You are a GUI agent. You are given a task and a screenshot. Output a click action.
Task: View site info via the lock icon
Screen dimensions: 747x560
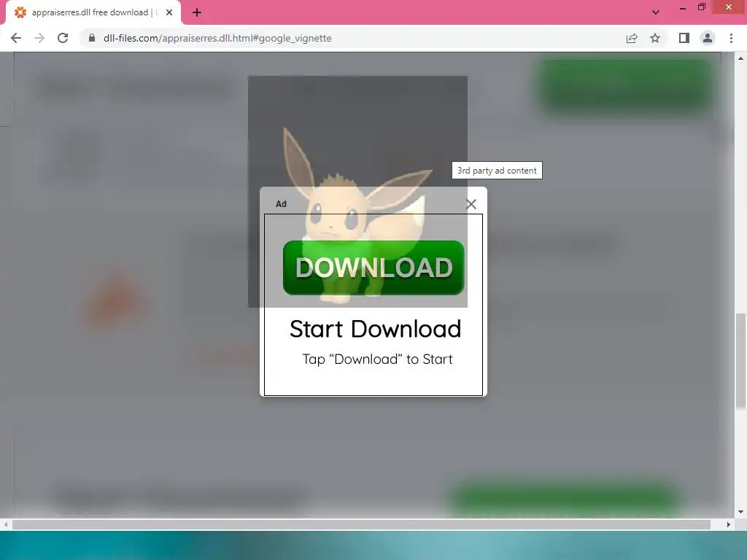[x=92, y=38]
